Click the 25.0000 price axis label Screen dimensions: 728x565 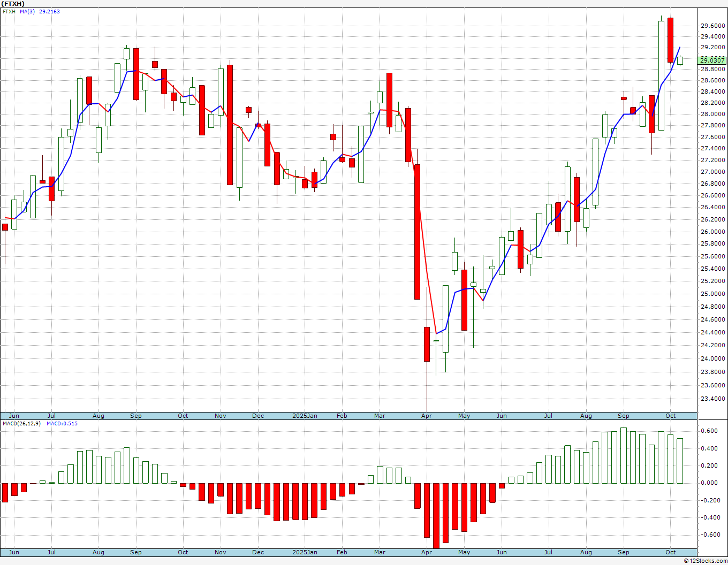pyautogui.click(x=712, y=294)
